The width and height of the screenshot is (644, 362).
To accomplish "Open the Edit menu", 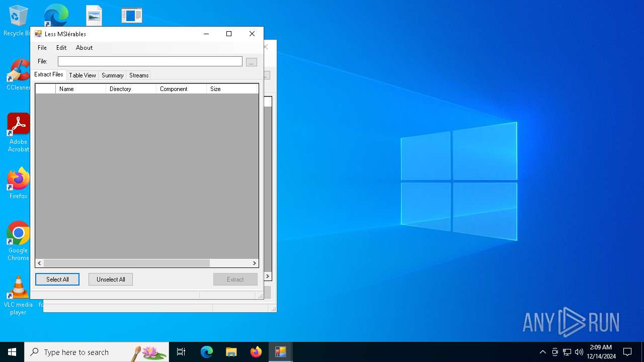I will tap(61, 48).
